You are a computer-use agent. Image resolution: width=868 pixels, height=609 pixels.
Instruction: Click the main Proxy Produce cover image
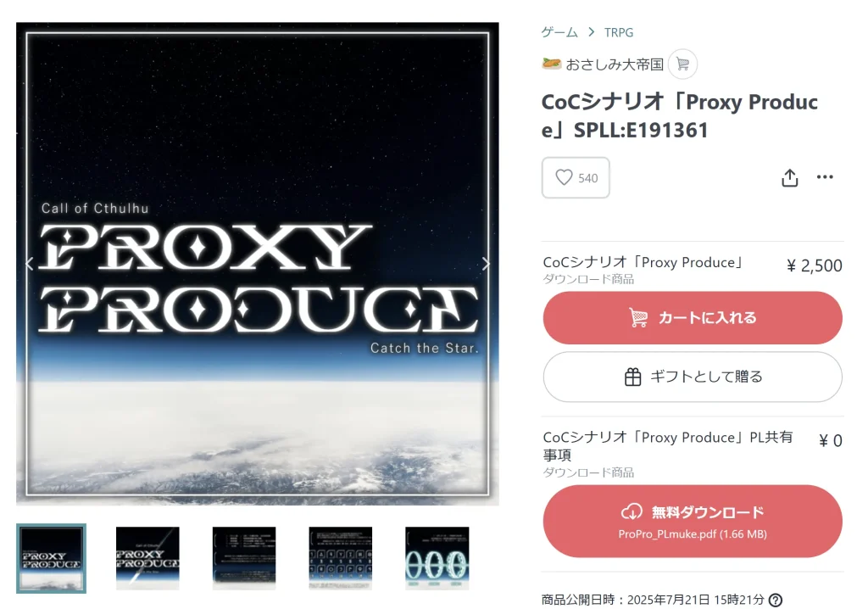pos(258,264)
